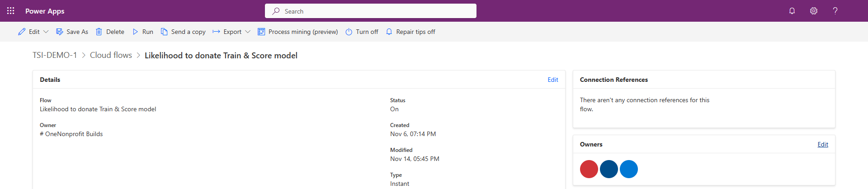Select the red owner avatar circle
Image resolution: width=868 pixels, height=189 pixels.
pos(589,169)
